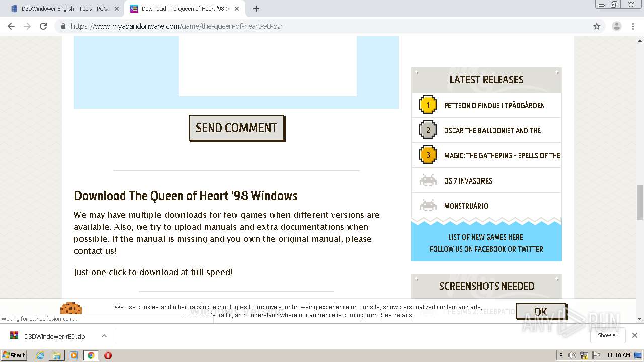Click the gold number 1 badge
This screenshot has width=644, height=362.
pyautogui.click(x=428, y=105)
